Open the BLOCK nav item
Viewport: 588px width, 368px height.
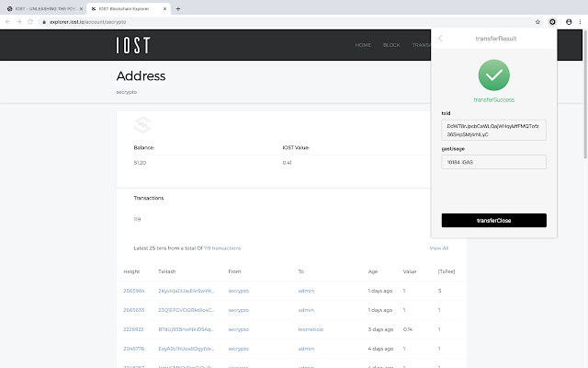(391, 45)
